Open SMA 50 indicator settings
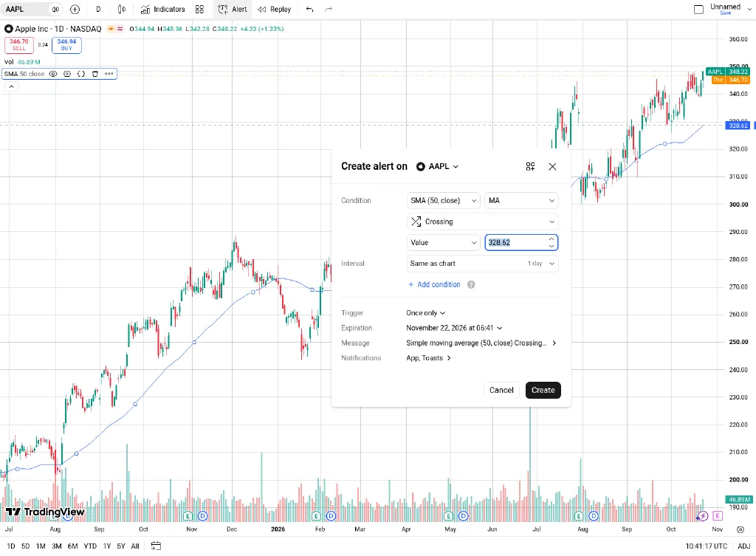 [x=67, y=74]
